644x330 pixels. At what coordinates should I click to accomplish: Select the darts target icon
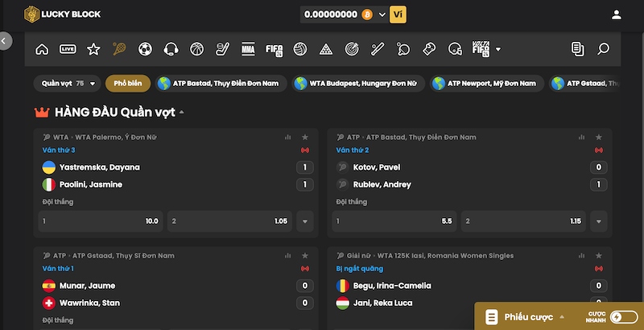click(x=352, y=49)
